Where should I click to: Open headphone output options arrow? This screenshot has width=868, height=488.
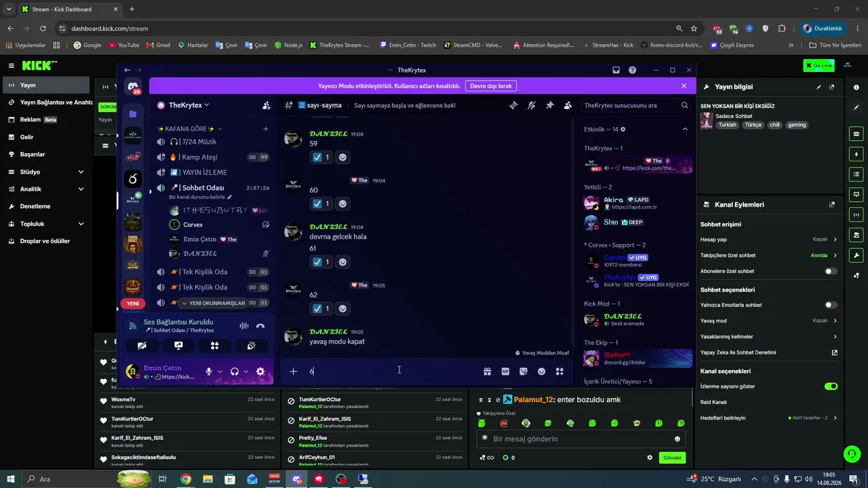[x=245, y=371]
